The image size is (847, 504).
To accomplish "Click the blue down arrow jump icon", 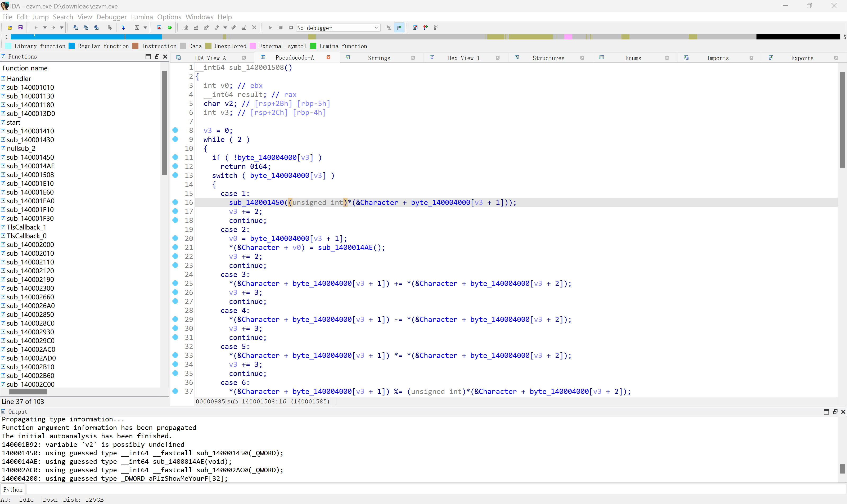I will [123, 28].
